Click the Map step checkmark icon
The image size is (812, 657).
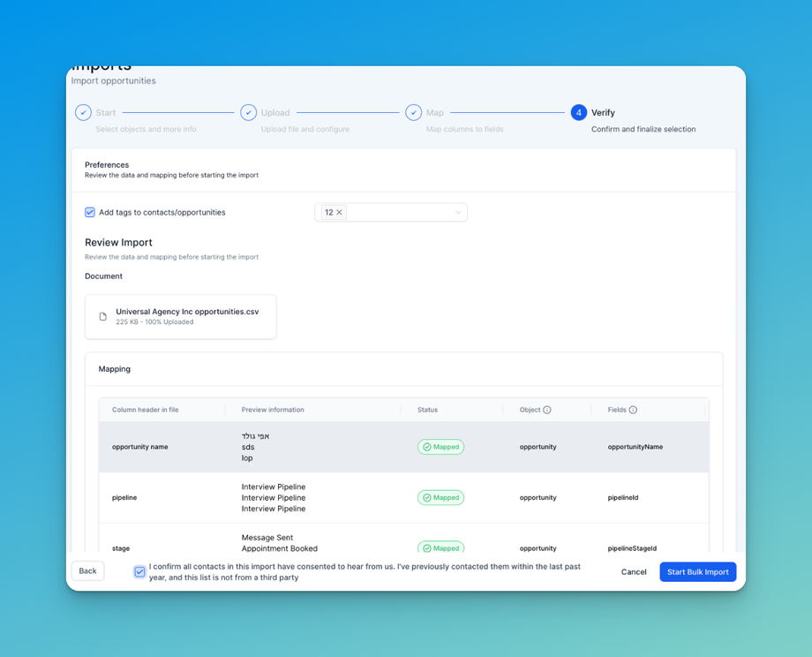(x=413, y=112)
